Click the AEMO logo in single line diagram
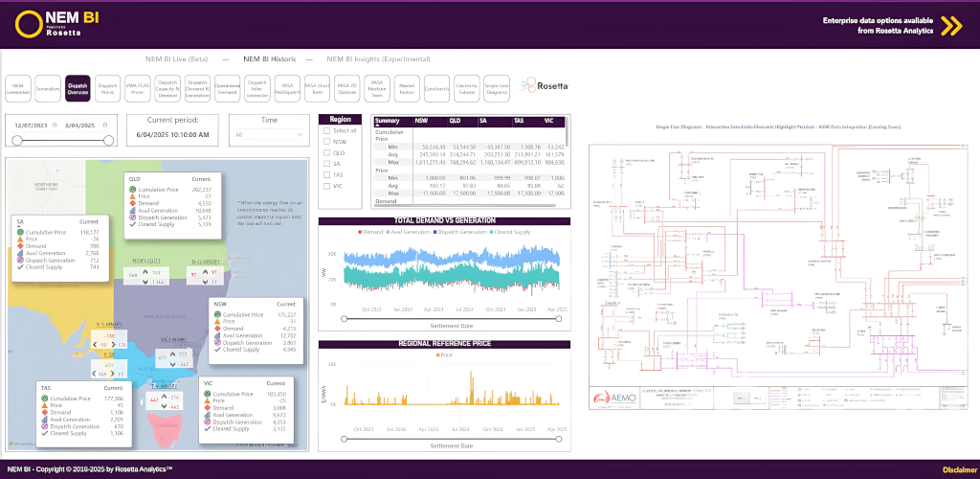The image size is (980, 479). [613, 399]
